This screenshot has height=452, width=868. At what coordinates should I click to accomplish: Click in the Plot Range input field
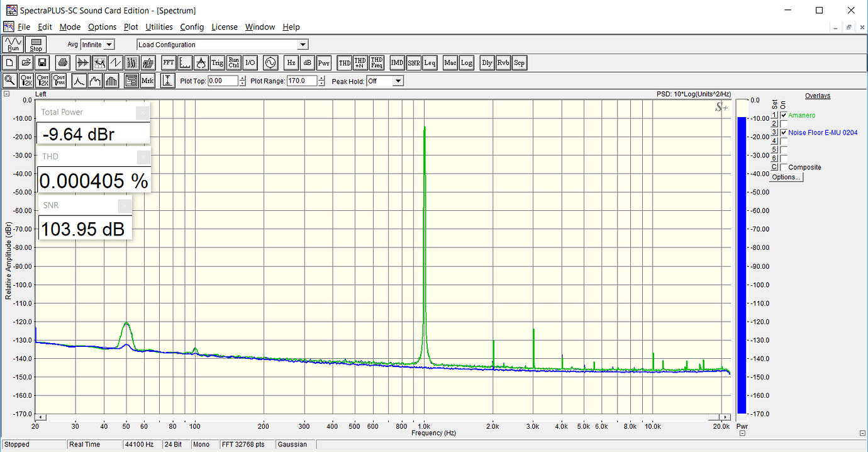tap(301, 81)
